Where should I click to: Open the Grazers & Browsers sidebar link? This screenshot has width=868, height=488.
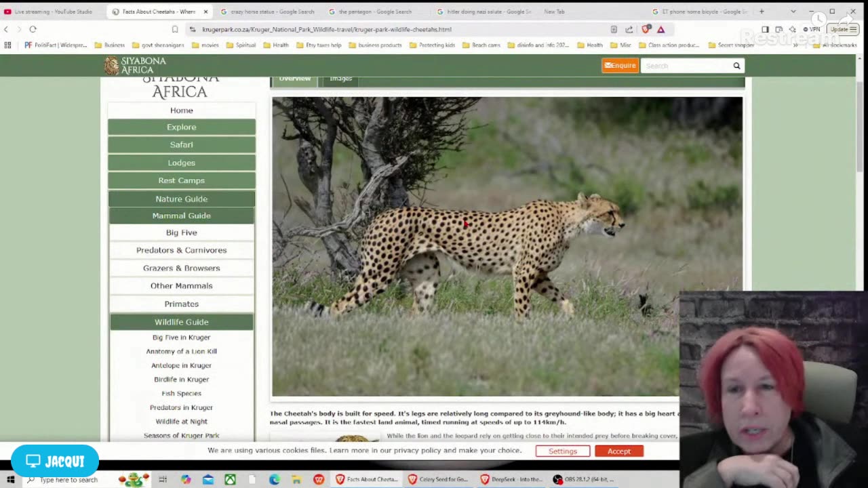click(x=182, y=268)
